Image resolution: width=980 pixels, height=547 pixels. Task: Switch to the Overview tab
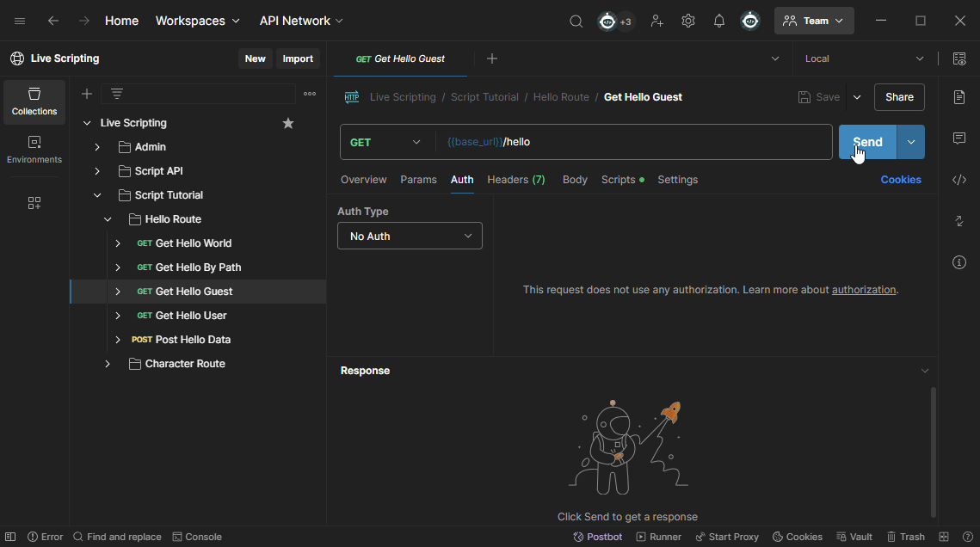coord(363,180)
